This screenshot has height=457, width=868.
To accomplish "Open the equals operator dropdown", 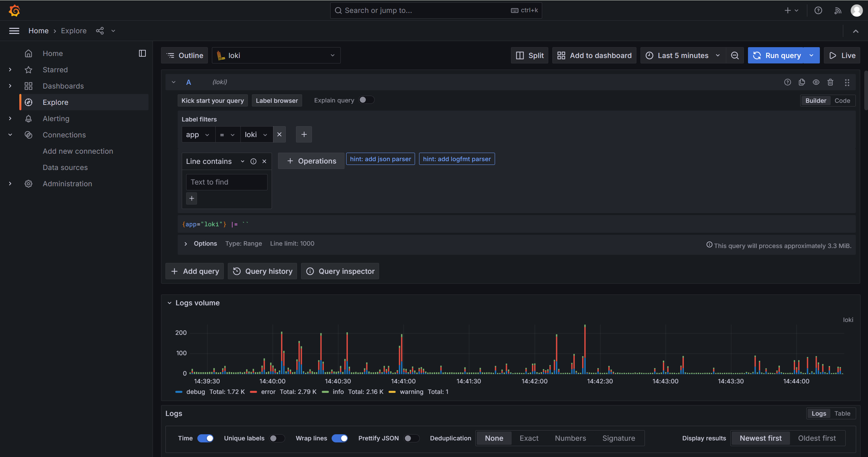I will 228,135.
